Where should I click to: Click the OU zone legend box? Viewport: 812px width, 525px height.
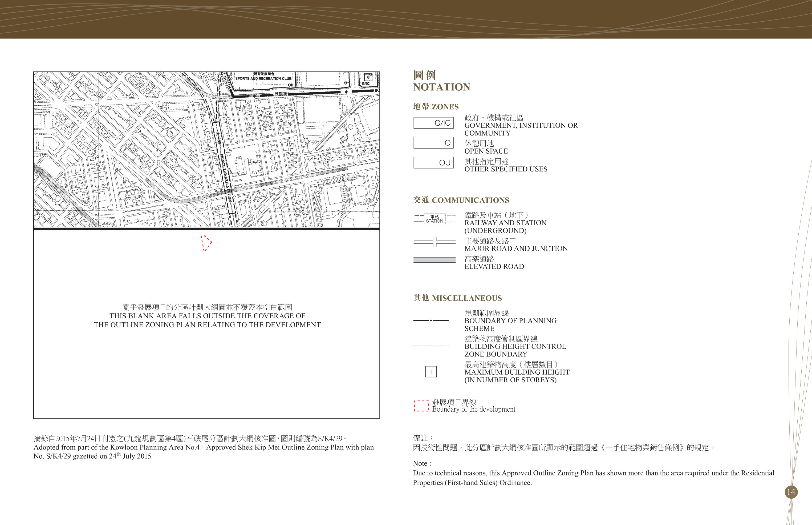(x=433, y=163)
